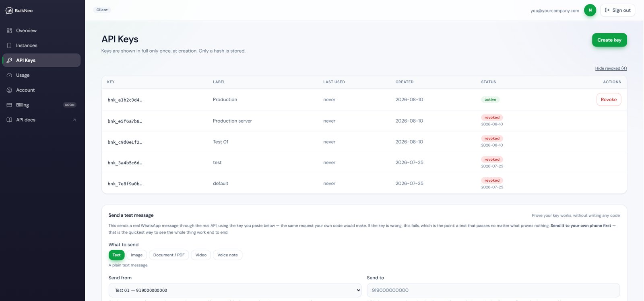Pick the Video message type
644x301 pixels.
pyautogui.click(x=201, y=255)
